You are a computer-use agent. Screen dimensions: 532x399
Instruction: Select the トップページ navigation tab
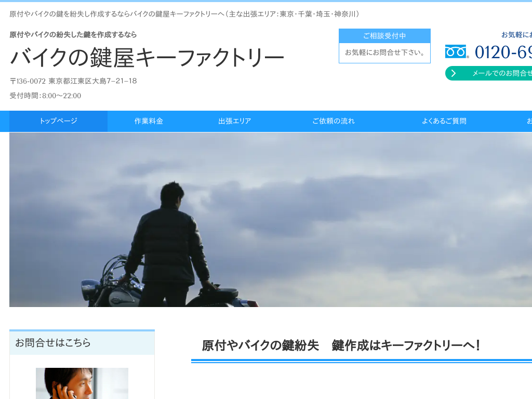[58, 121]
